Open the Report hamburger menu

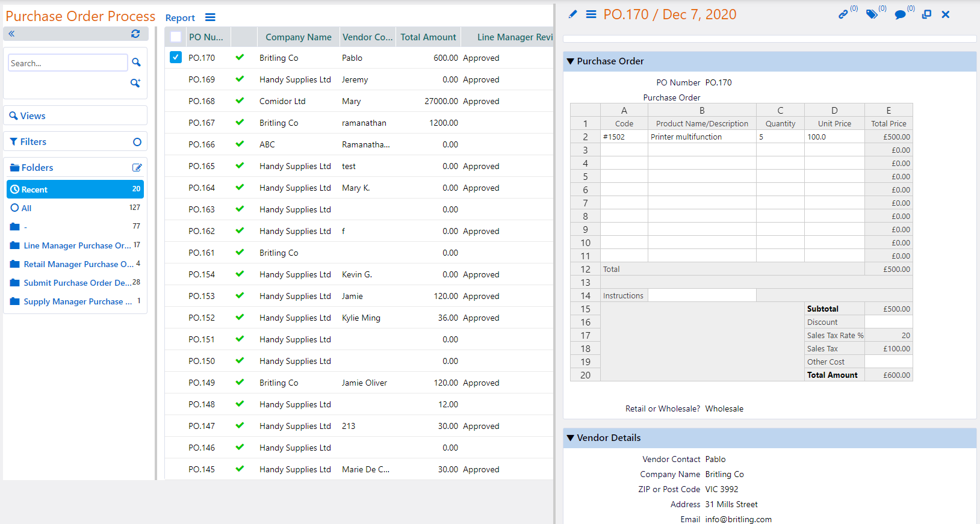tap(210, 17)
